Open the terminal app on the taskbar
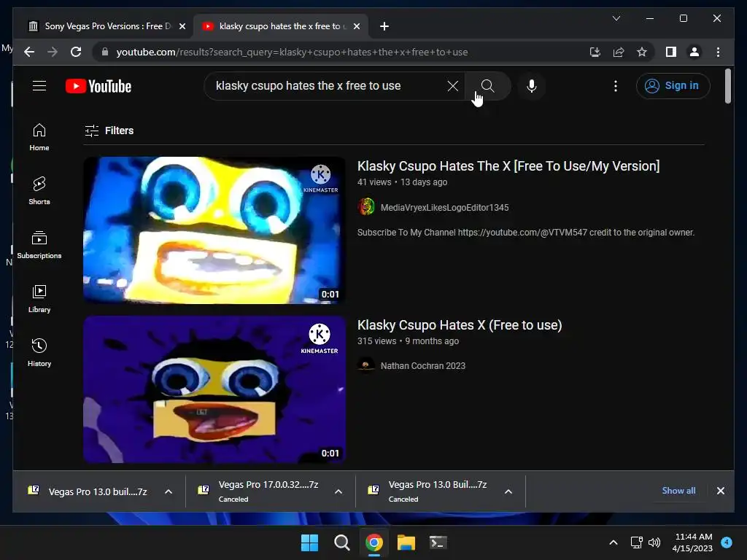 click(x=438, y=542)
